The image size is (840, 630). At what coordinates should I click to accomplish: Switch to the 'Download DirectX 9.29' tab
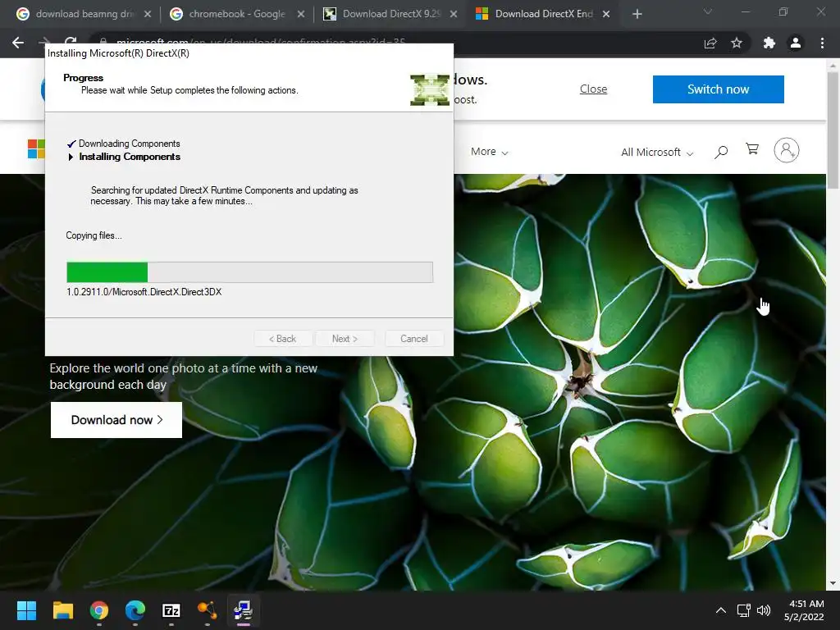pyautogui.click(x=390, y=14)
